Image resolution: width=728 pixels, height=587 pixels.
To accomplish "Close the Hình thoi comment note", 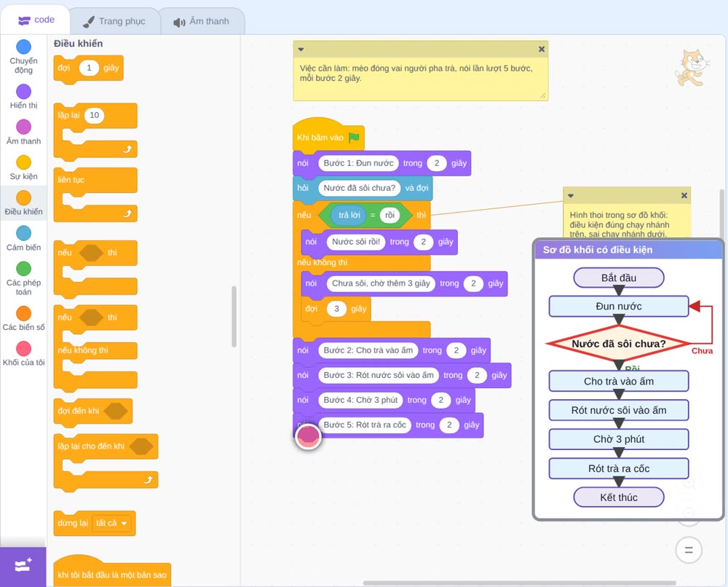I will 684,195.
